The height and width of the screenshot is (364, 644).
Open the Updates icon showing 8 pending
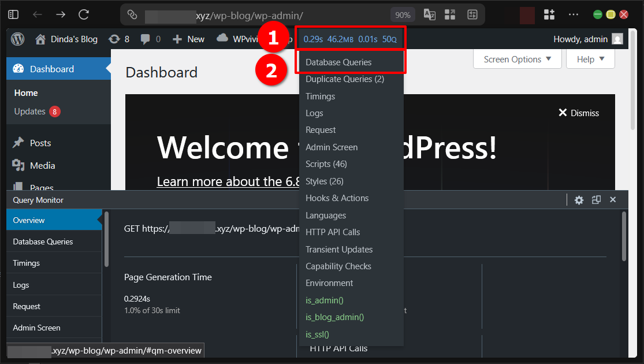114,39
